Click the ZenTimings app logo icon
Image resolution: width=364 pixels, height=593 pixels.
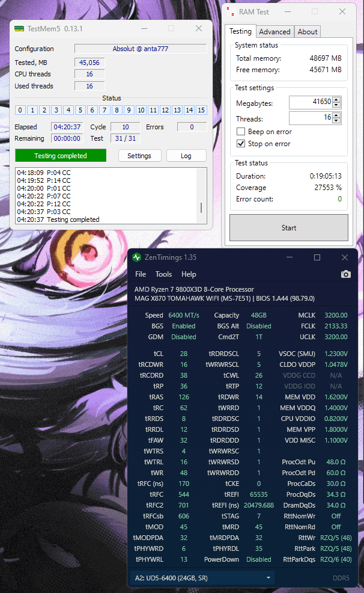(x=137, y=257)
